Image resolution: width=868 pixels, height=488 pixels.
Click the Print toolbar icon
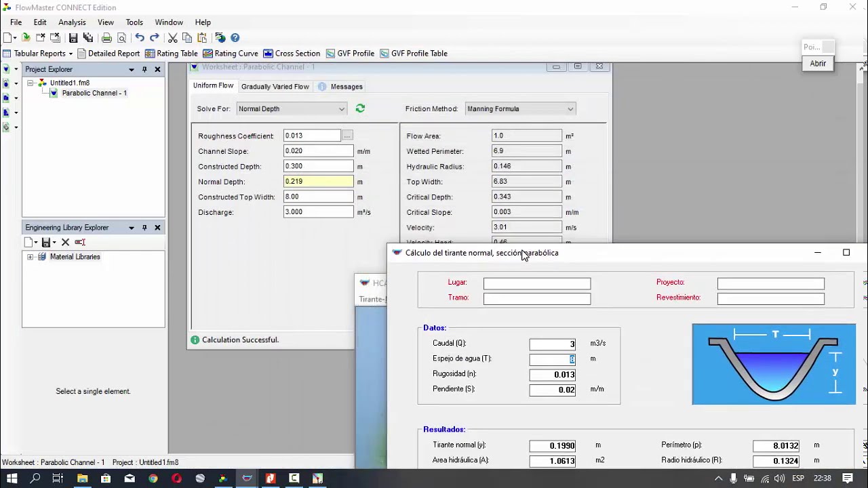coord(106,38)
